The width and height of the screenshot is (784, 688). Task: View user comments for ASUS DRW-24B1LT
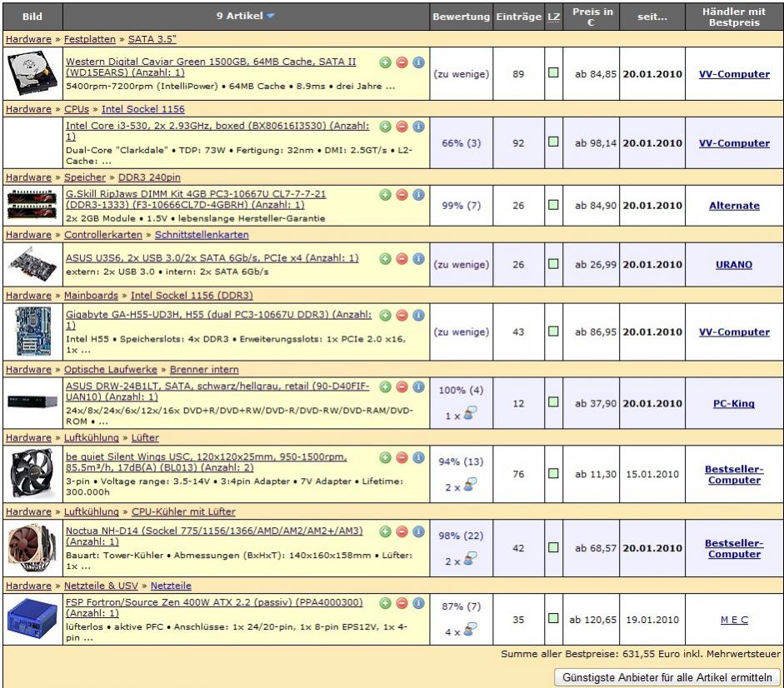coord(470,413)
